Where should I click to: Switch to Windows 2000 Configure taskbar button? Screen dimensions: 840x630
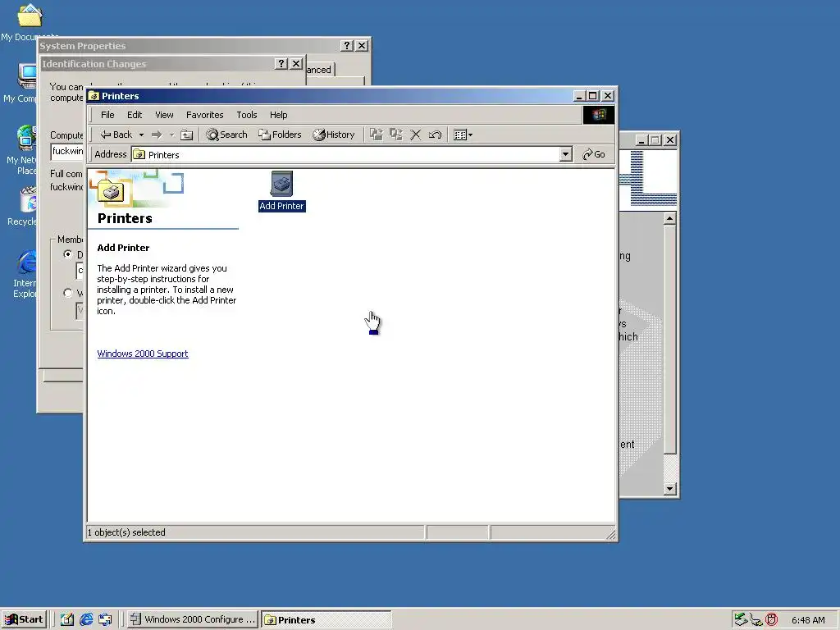click(x=193, y=620)
